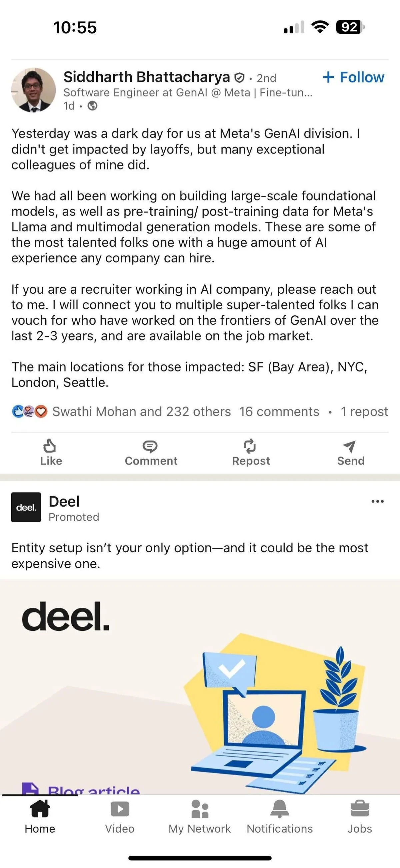The height and width of the screenshot is (868, 400).
Task: View reactions from Swathi Mohan and others
Action: point(141,412)
